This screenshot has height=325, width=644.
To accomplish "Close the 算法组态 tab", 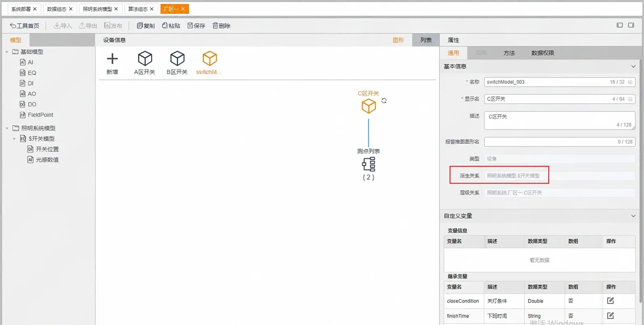I will (x=152, y=9).
